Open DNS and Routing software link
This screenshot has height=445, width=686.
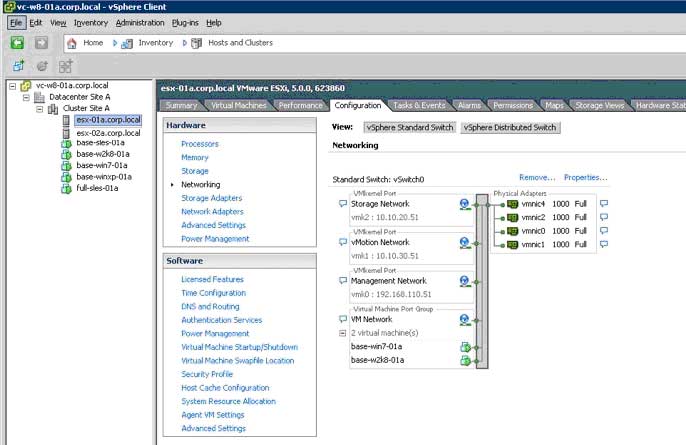210,306
